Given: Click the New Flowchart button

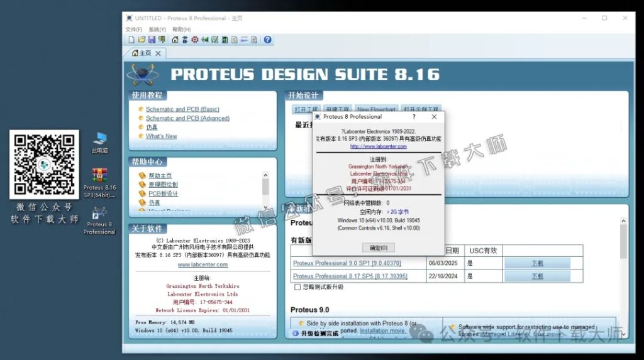Looking at the screenshot, I should [376, 109].
